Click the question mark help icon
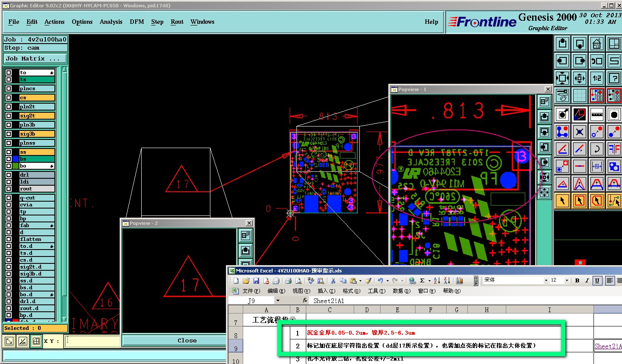The height and width of the screenshot is (364, 622). 614,78
